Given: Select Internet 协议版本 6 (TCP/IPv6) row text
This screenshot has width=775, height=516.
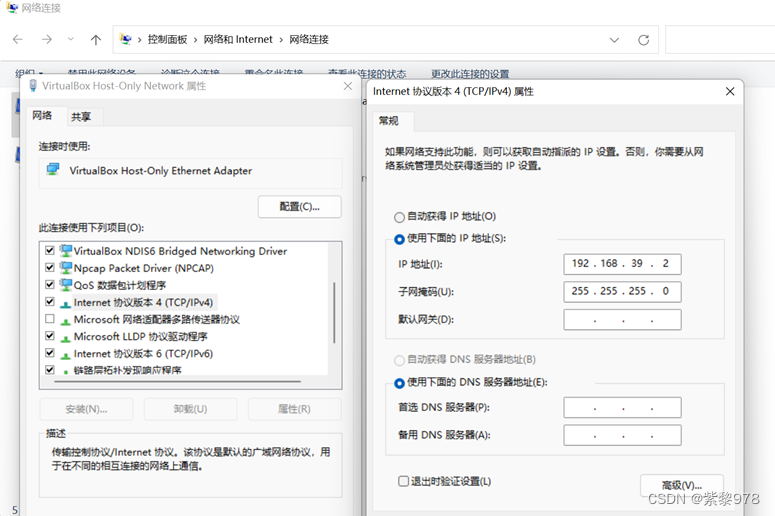Looking at the screenshot, I should click(143, 354).
